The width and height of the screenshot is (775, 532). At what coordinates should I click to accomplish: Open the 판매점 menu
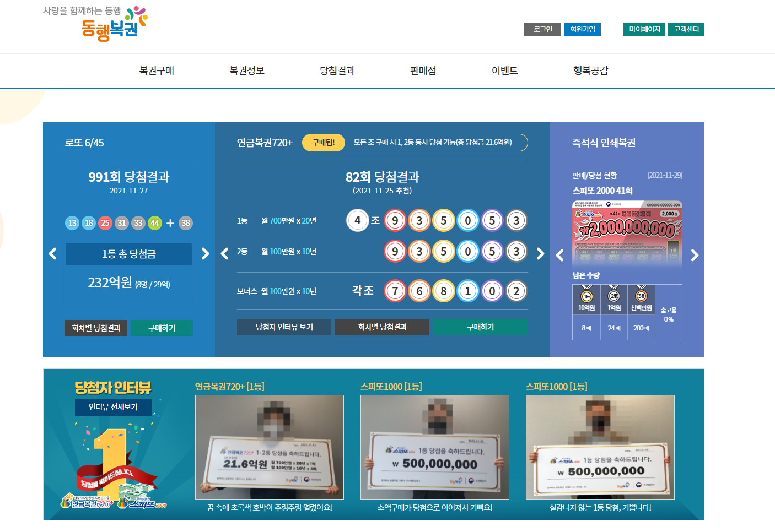point(423,70)
